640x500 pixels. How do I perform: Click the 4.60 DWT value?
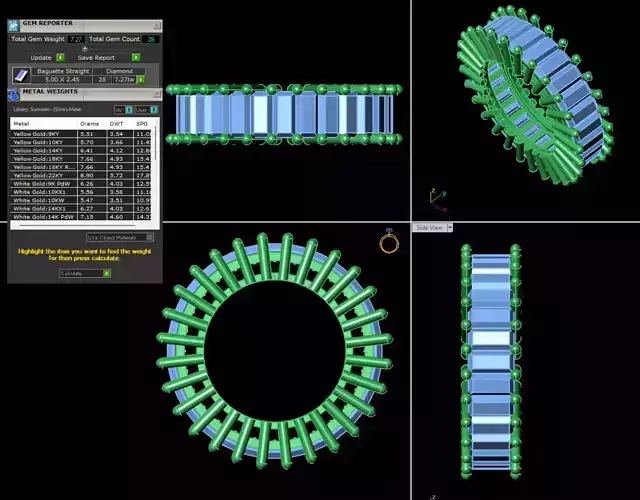click(x=116, y=217)
